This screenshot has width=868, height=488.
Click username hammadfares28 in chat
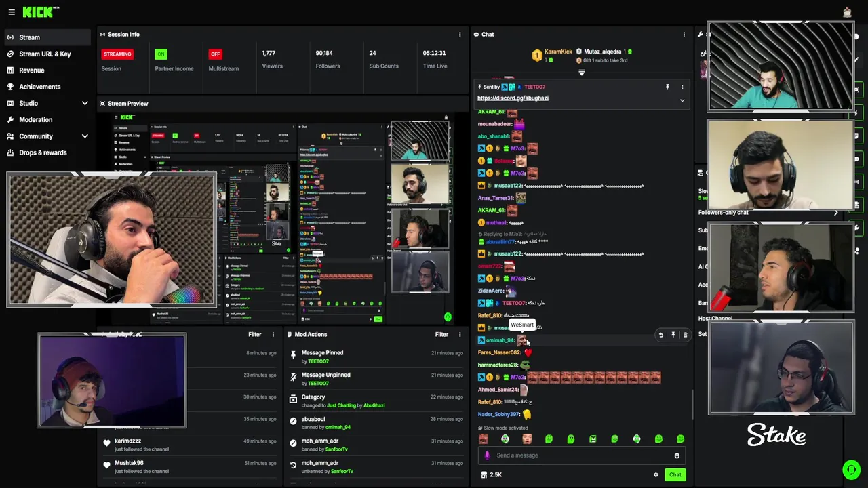click(497, 365)
